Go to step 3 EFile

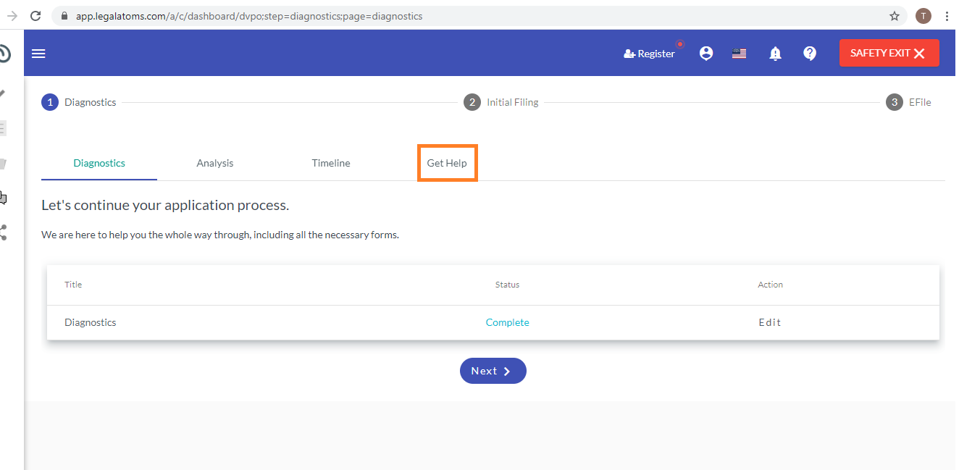point(908,102)
